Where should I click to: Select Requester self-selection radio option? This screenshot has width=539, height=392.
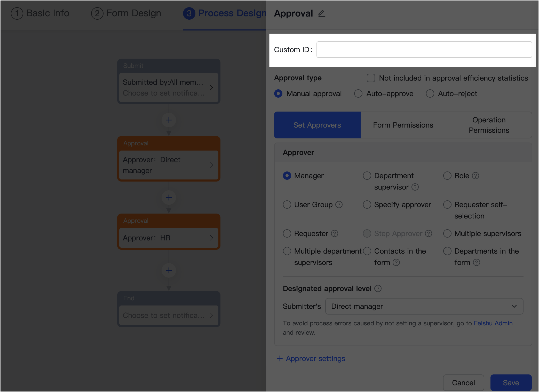[x=447, y=205]
